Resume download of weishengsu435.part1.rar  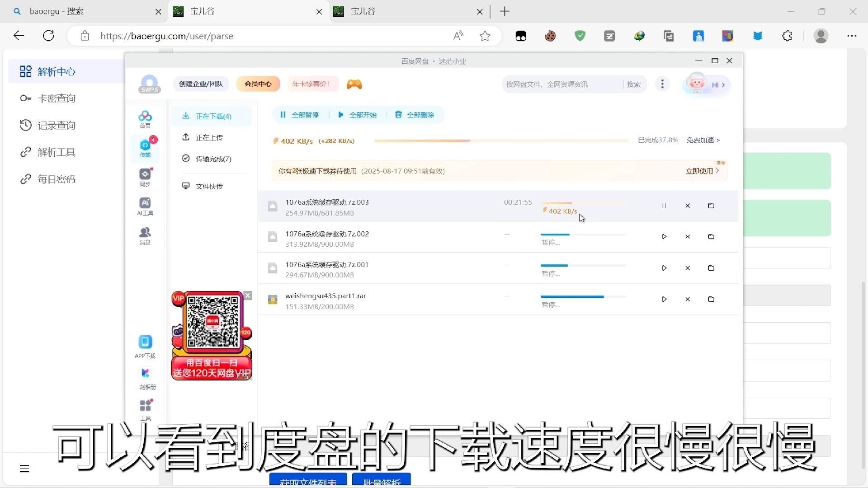click(x=664, y=299)
